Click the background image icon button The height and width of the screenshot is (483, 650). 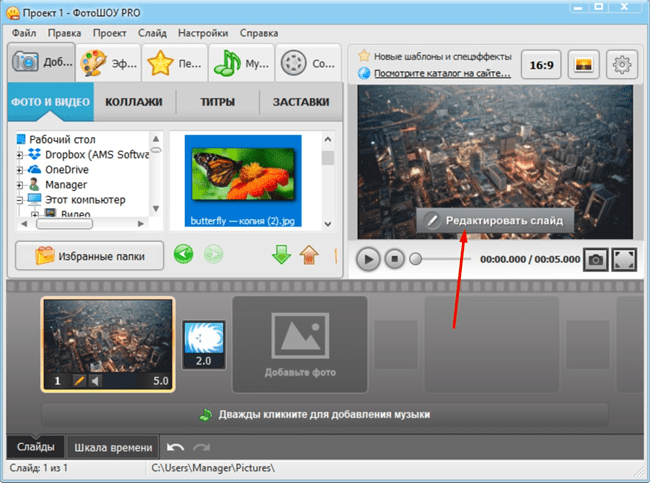tap(583, 65)
